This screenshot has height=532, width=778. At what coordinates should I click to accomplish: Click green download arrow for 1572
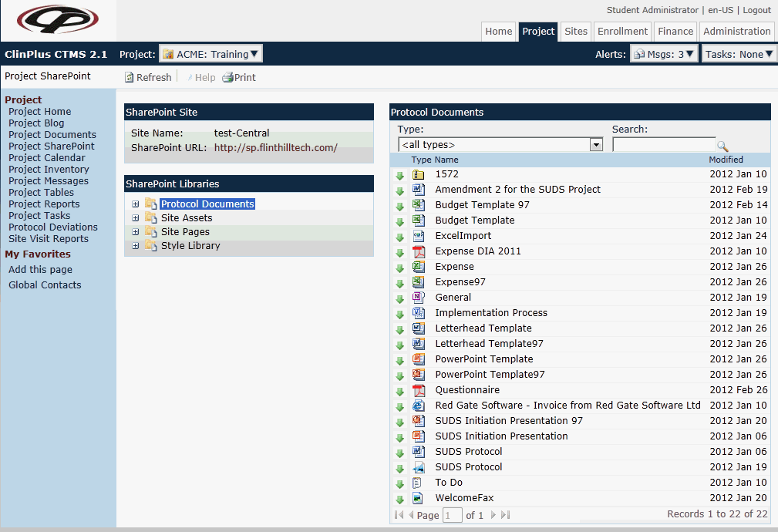point(399,175)
